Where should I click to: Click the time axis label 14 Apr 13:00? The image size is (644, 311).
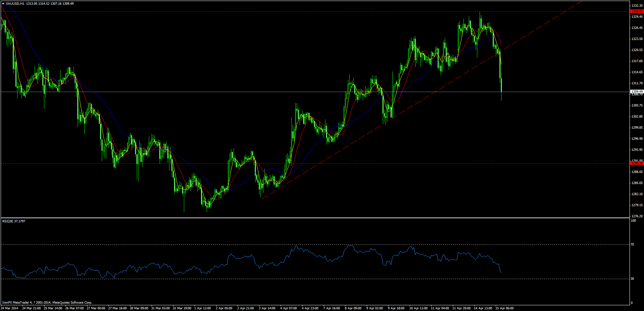point(483,308)
